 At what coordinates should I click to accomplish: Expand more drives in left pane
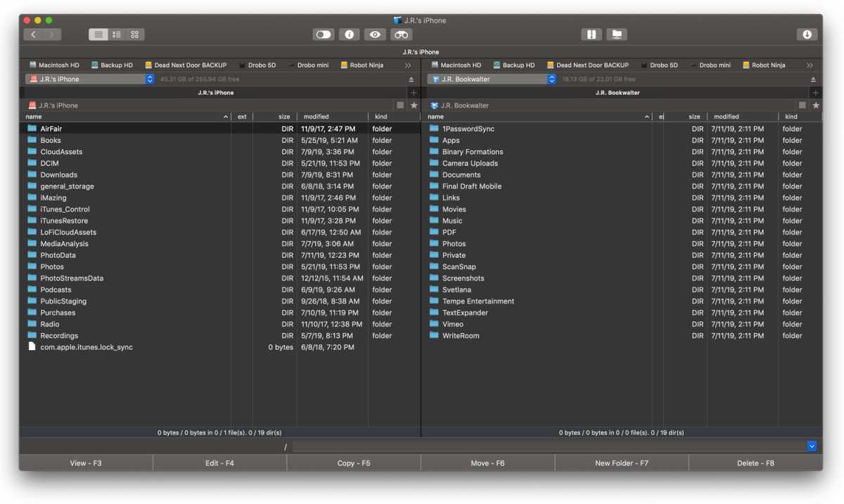click(x=408, y=65)
